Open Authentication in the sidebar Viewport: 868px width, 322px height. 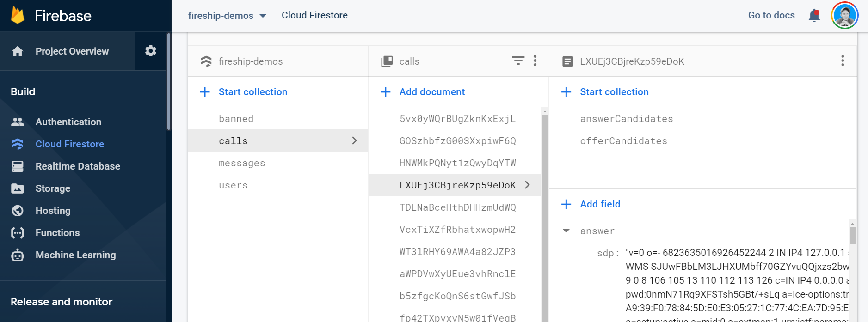pos(68,122)
